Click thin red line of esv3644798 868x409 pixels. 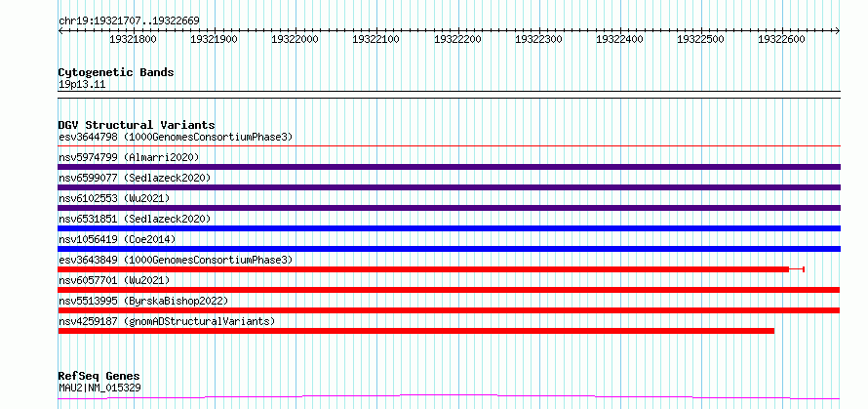(x=449, y=146)
